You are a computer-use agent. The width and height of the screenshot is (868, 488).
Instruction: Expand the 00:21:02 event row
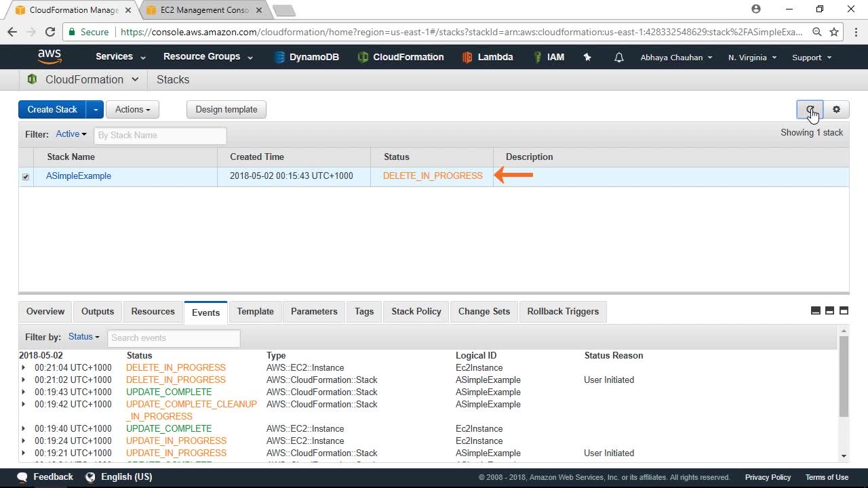coord(23,380)
